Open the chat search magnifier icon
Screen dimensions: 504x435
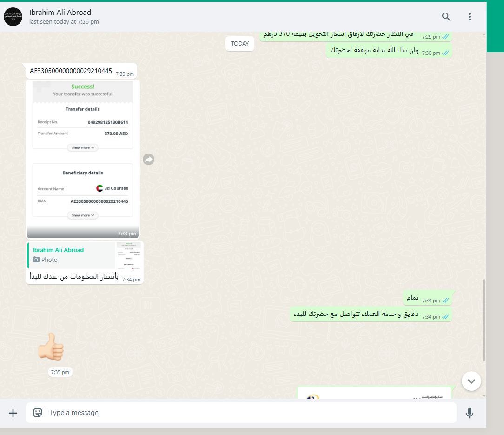(x=446, y=17)
